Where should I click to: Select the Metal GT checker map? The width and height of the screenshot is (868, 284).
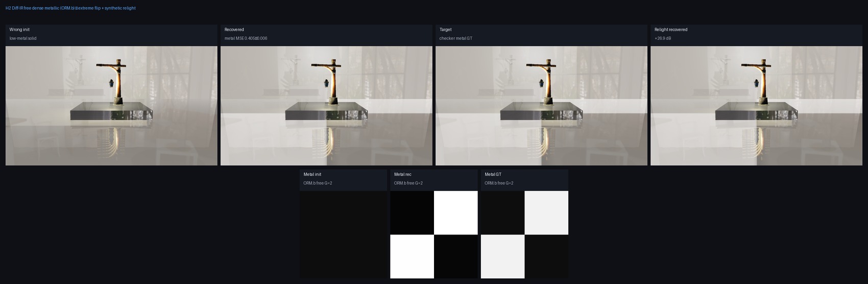(x=524, y=234)
